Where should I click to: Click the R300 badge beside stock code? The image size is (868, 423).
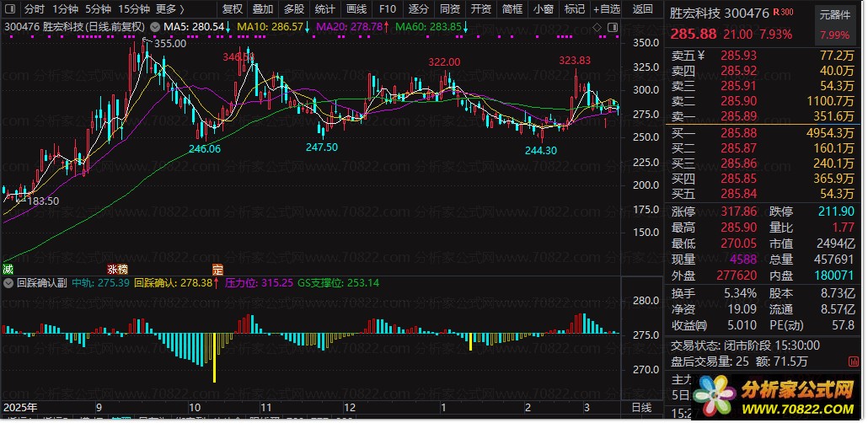tap(783, 12)
